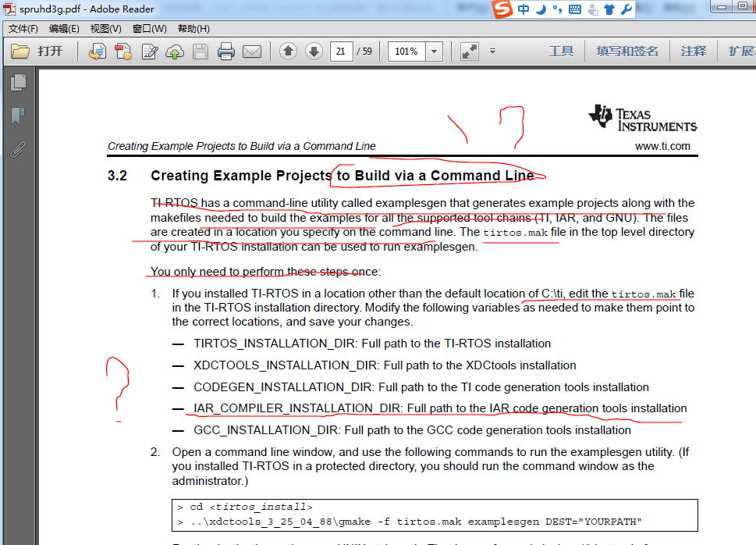Click the text 'GCC_INSTALLATION_DIR'

coord(266,430)
